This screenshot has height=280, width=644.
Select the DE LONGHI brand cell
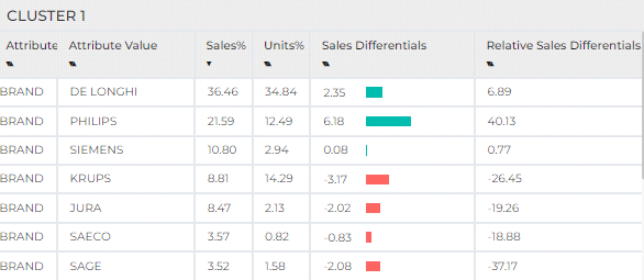[x=103, y=92]
